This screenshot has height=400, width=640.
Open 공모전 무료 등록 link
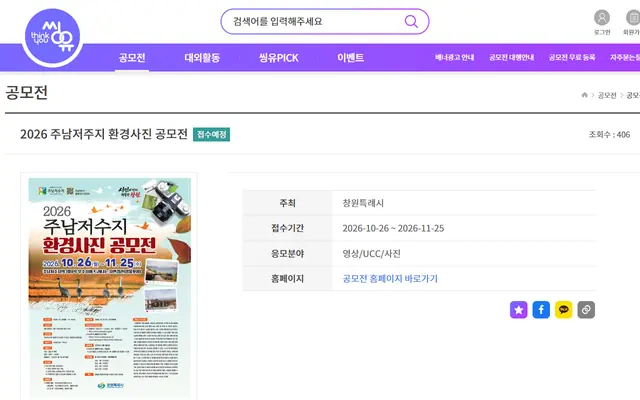pos(571,58)
